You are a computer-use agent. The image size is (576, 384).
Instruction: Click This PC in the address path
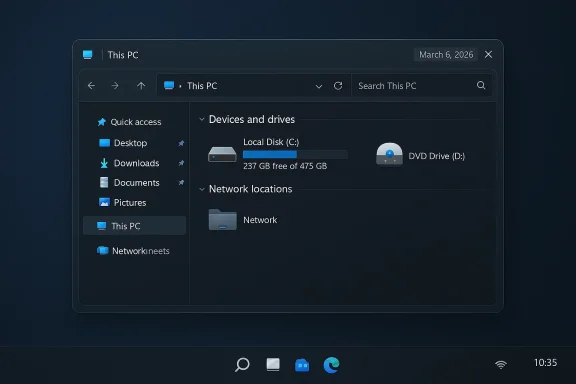point(202,86)
